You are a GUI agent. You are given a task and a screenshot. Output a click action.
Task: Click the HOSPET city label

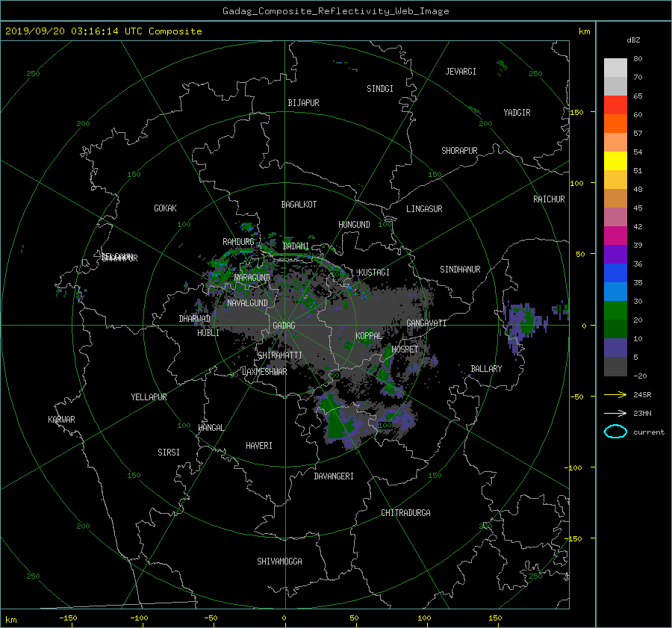click(405, 349)
